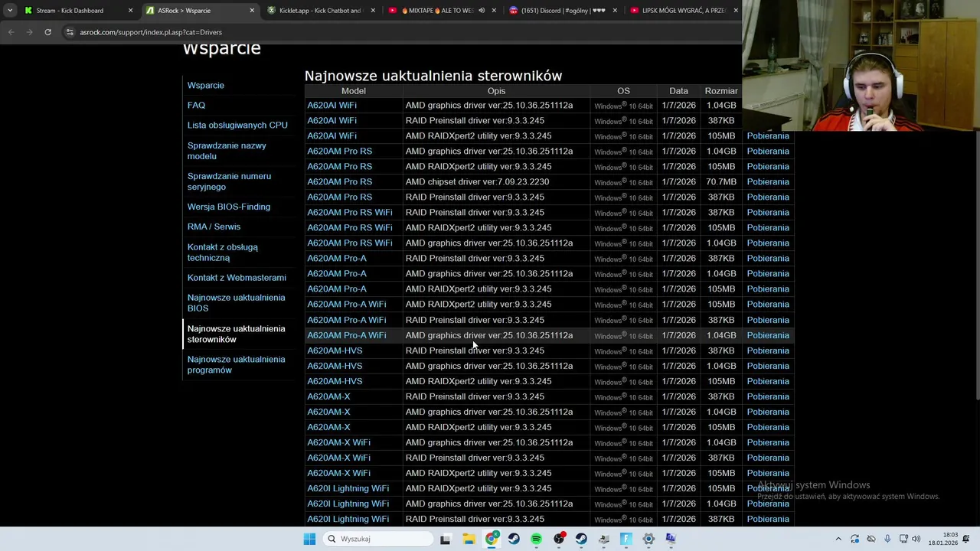The image size is (980, 551).
Task: Open the blue F app in taskbar
Action: coord(626,539)
